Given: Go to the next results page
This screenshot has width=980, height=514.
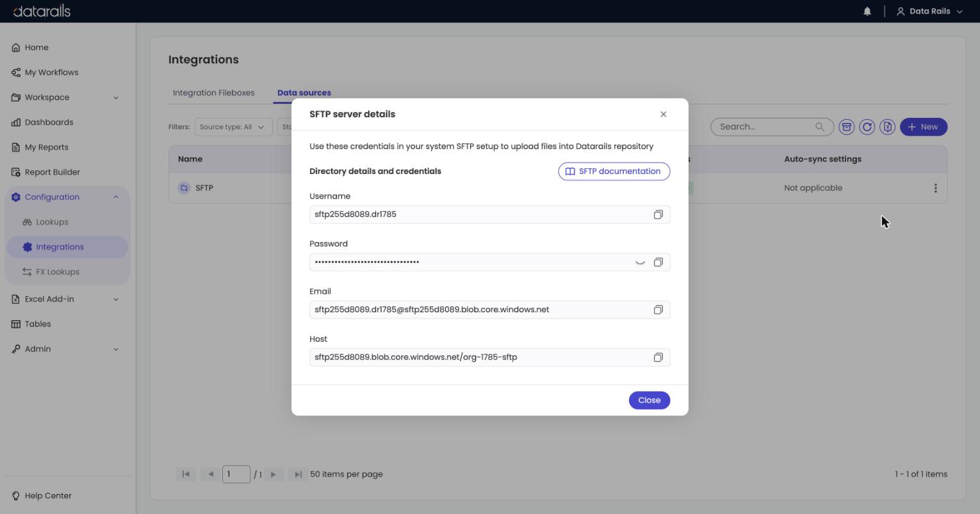Looking at the screenshot, I should [x=274, y=474].
